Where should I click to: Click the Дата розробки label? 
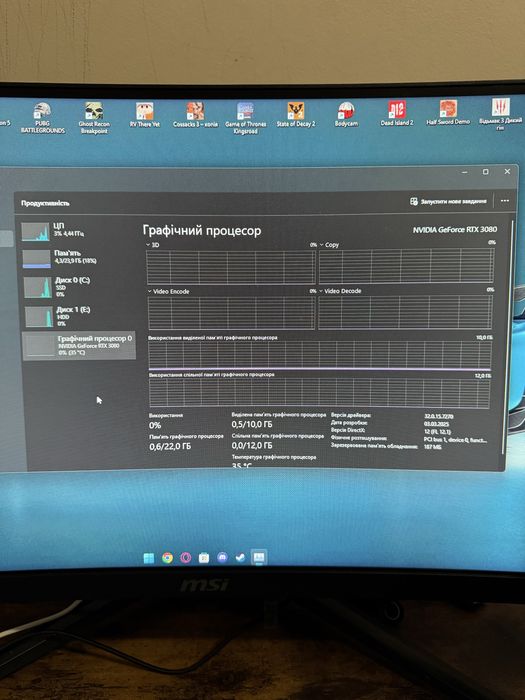[x=349, y=423]
